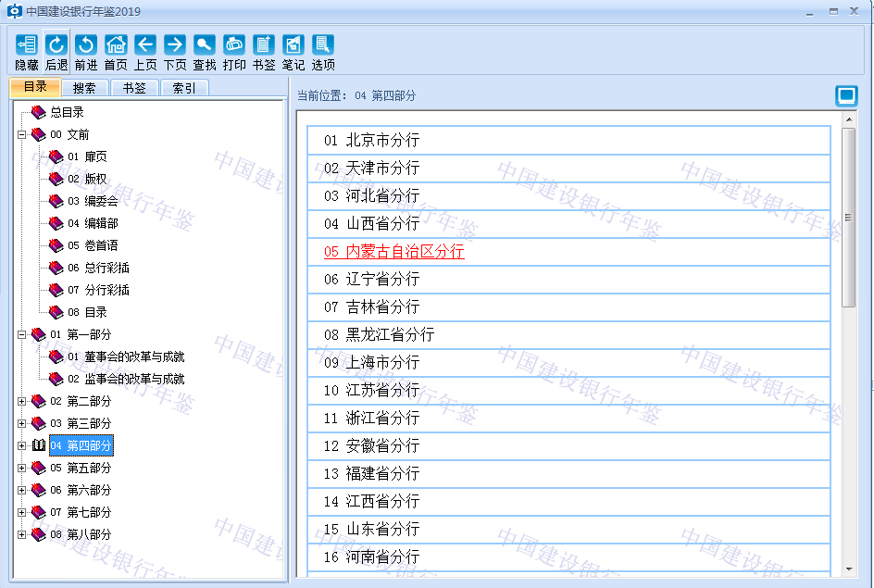Image resolution: width=874 pixels, height=588 pixels.
Task: Click the 上页 previous page arrow
Action: (145, 44)
